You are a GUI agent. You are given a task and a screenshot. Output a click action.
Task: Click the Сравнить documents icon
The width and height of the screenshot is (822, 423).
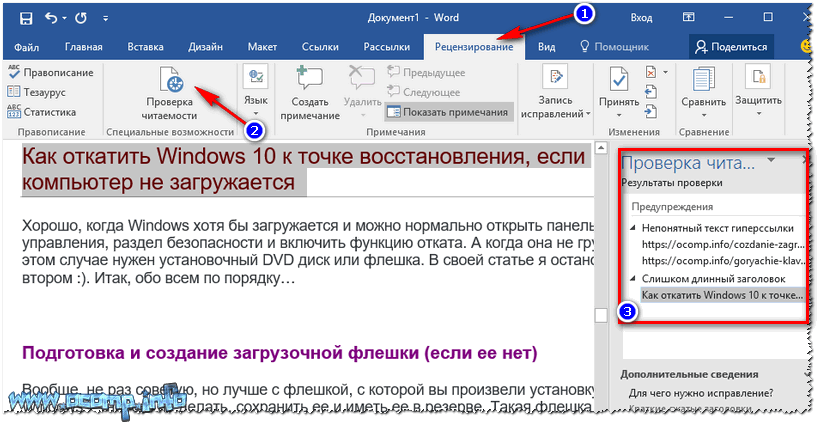[703, 95]
